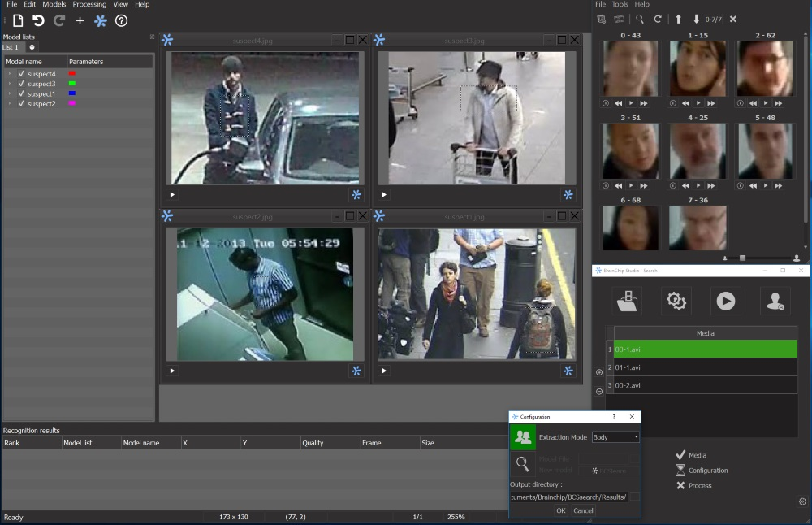Disable the suspect1 model checkbox
The image size is (812, 525).
[21, 93]
